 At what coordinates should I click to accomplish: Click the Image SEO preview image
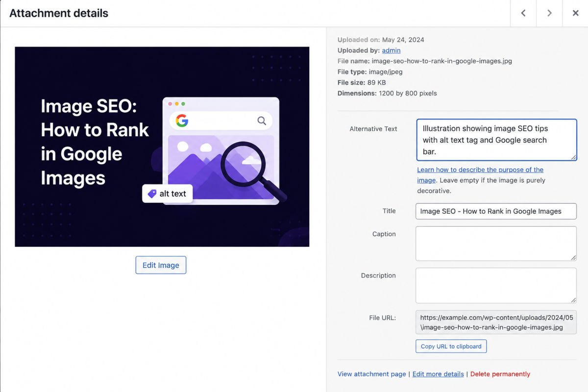pos(162,147)
